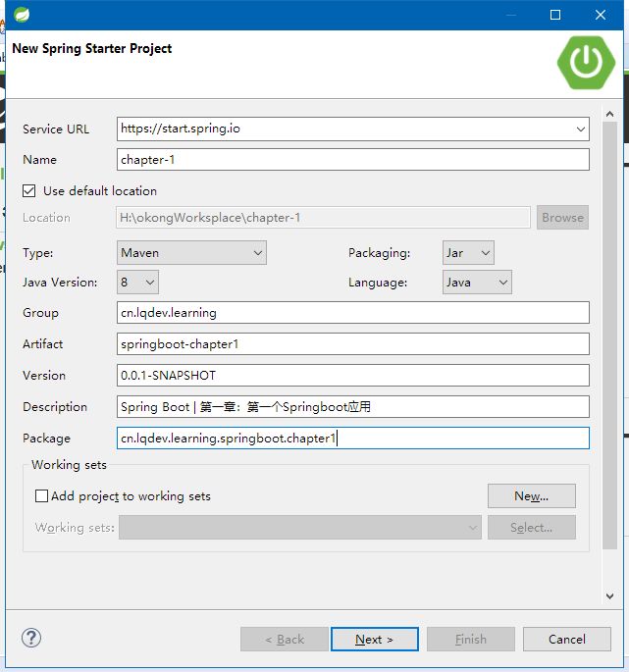Enable Add project to working sets

(41, 495)
